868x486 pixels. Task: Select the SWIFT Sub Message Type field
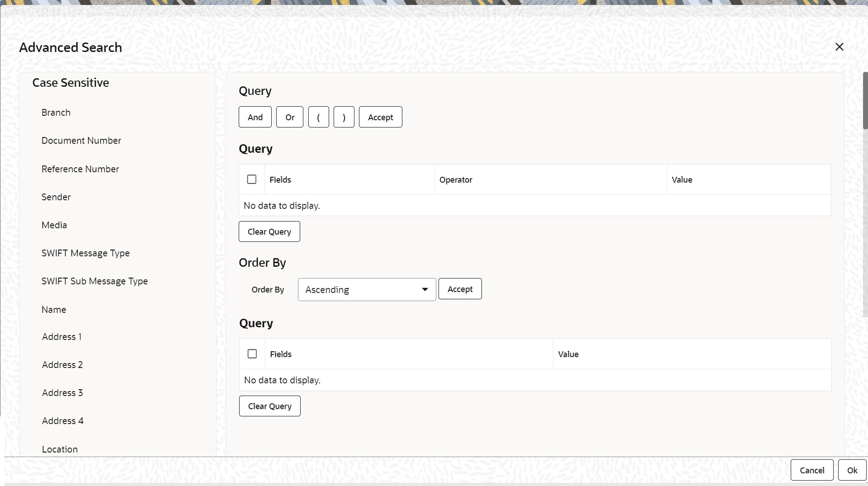(x=94, y=281)
